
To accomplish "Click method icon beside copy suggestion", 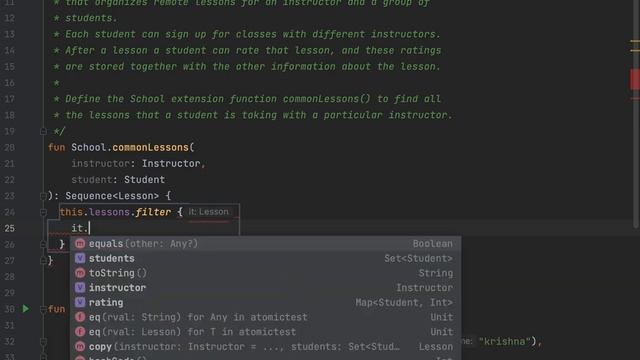I will 80,347.
